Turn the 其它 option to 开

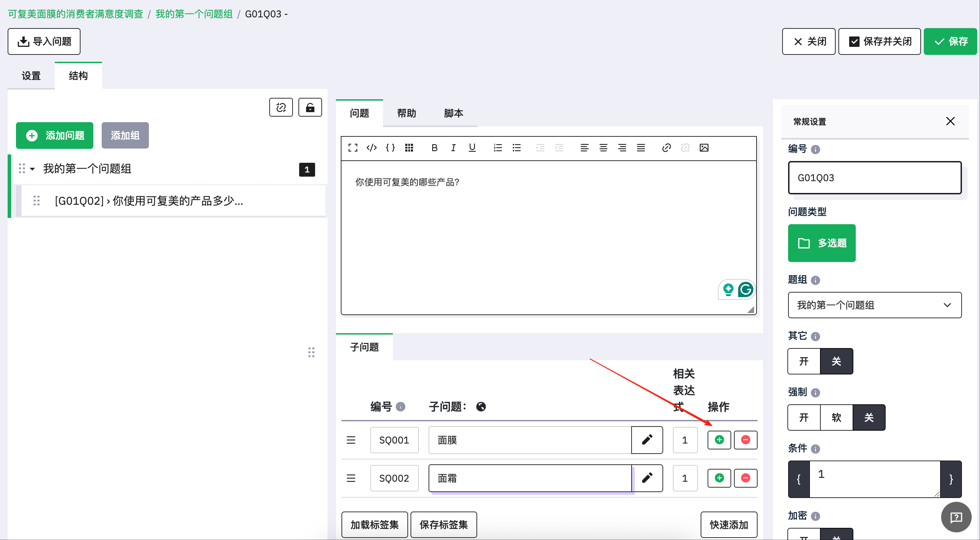pyautogui.click(x=804, y=361)
